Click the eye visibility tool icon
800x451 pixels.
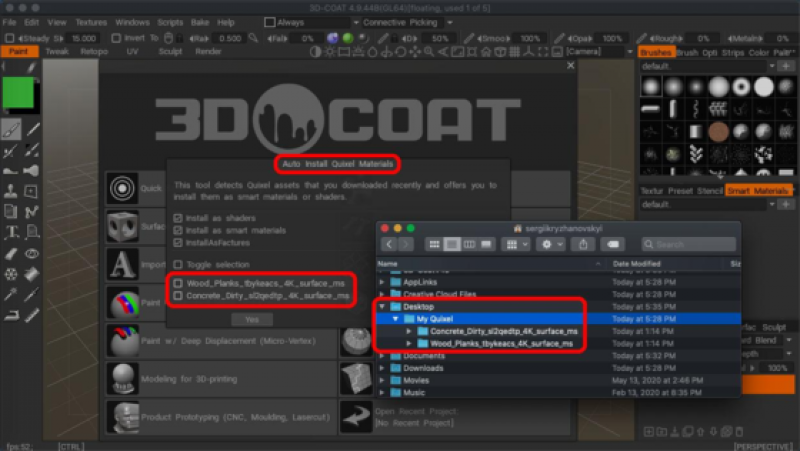point(32,253)
